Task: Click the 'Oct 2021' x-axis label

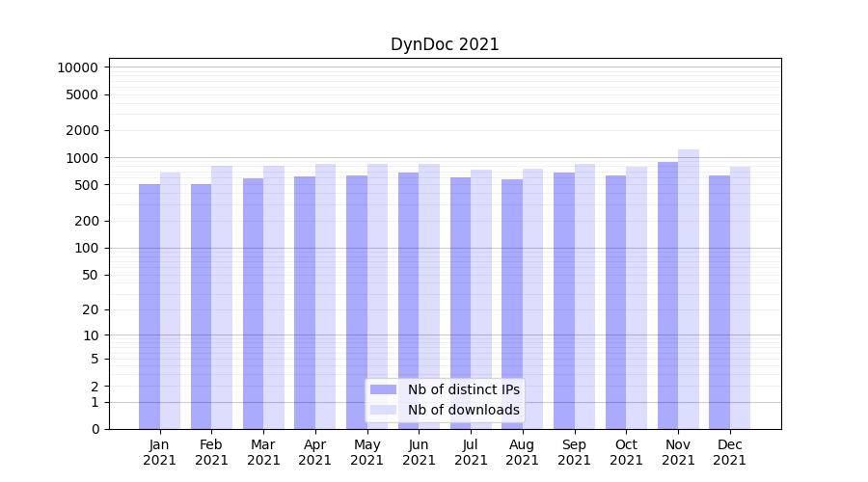Action: click(626, 452)
